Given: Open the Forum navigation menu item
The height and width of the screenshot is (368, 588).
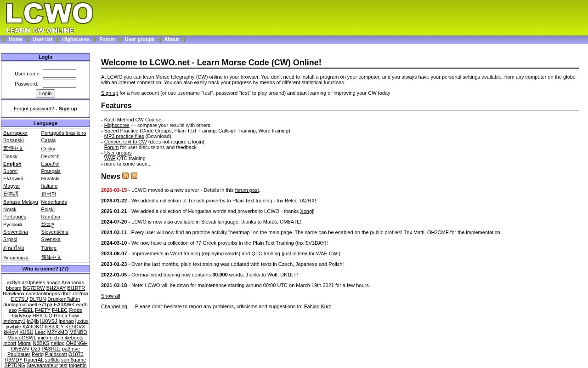Looking at the screenshot, I should click(x=107, y=39).
